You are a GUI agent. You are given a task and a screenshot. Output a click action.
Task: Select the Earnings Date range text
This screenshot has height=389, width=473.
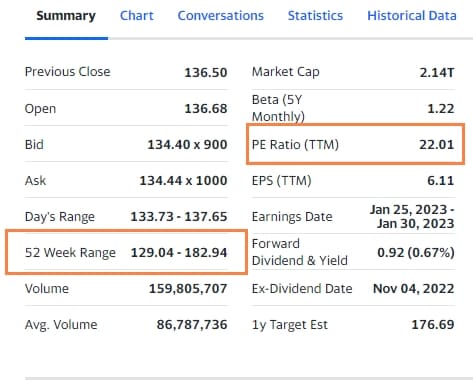[x=412, y=217]
